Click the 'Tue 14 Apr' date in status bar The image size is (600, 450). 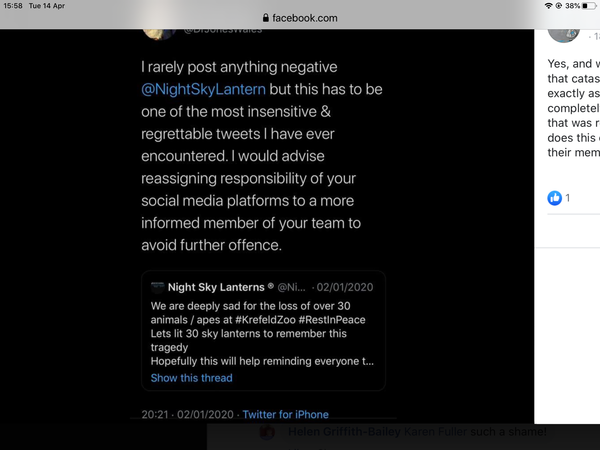coord(47,6)
